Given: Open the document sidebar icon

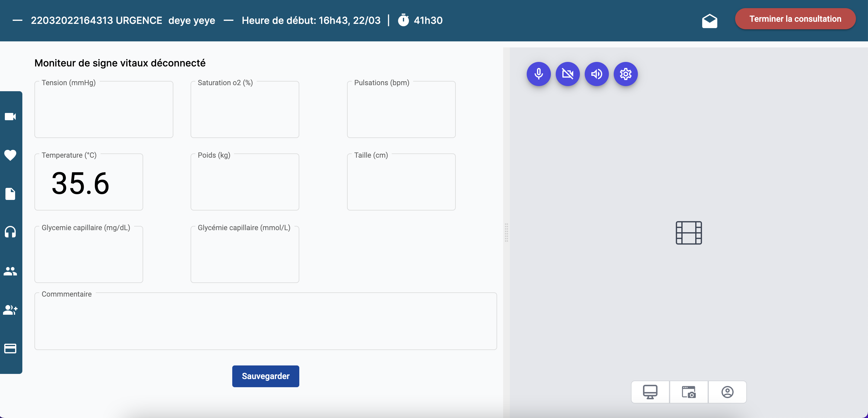Looking at the screenshot, I should (10, 194).
